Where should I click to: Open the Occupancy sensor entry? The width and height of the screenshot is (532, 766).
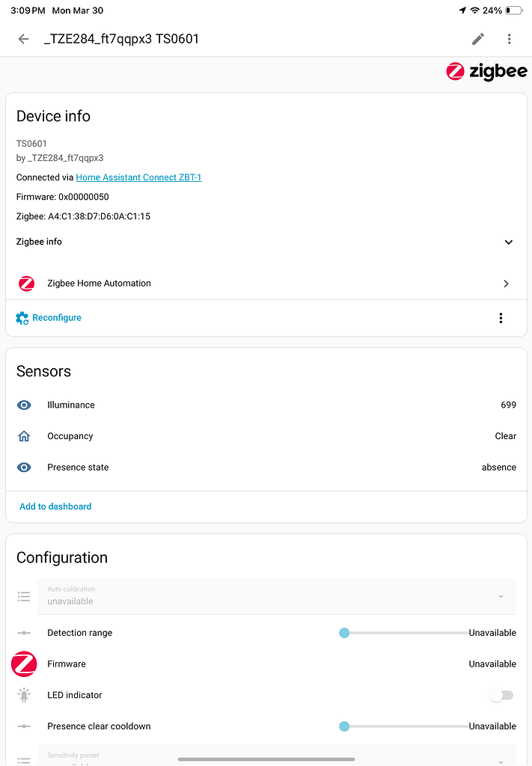[266, 436]
